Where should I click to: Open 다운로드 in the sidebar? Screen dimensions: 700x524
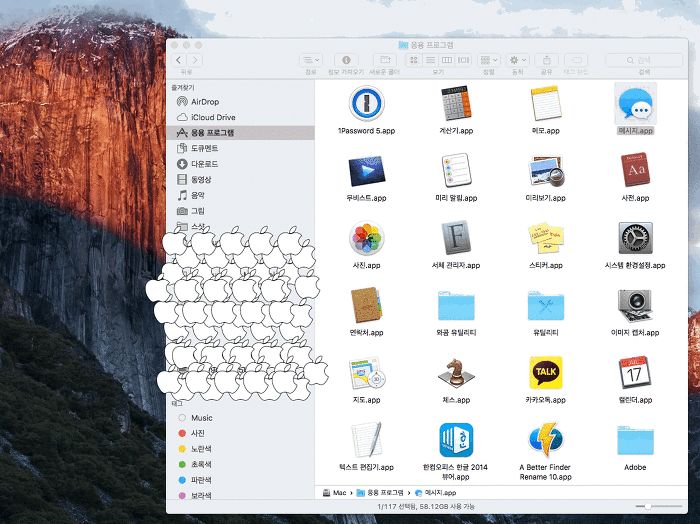240,164
